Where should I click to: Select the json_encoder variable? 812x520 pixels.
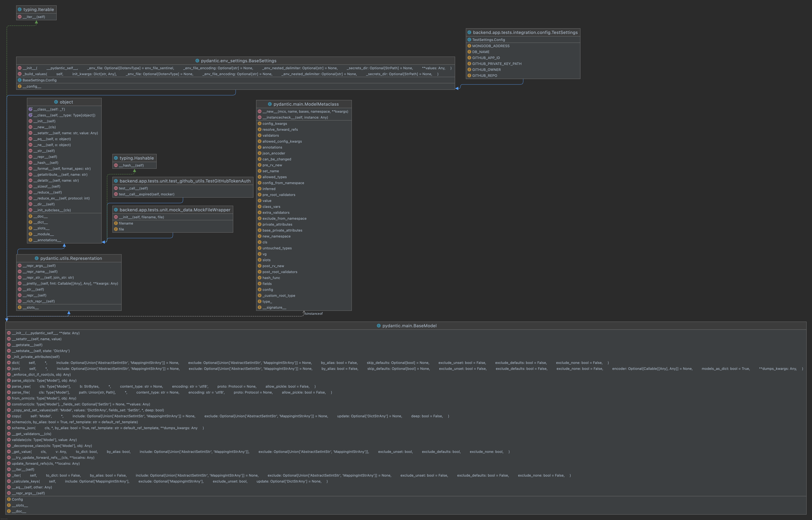(274, 153)
